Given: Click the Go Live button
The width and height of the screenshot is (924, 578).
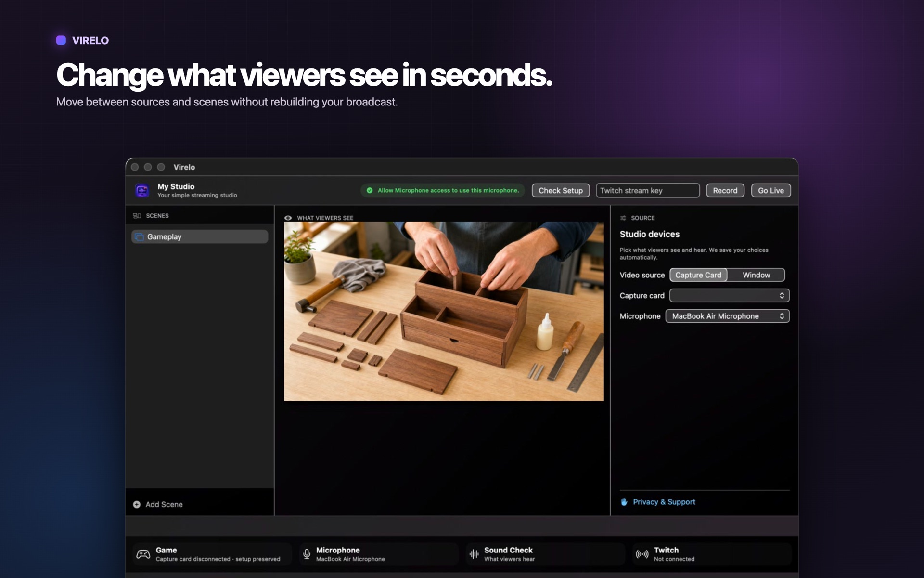Looking at the screenshot, I should pyautogui.click(x=771, y=191).
